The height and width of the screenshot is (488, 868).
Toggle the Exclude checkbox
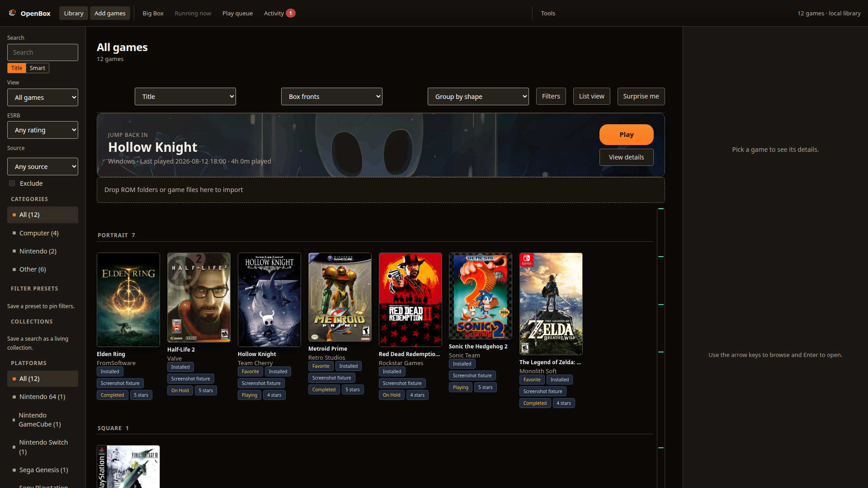pyautogui.click(x=12, y=183)
